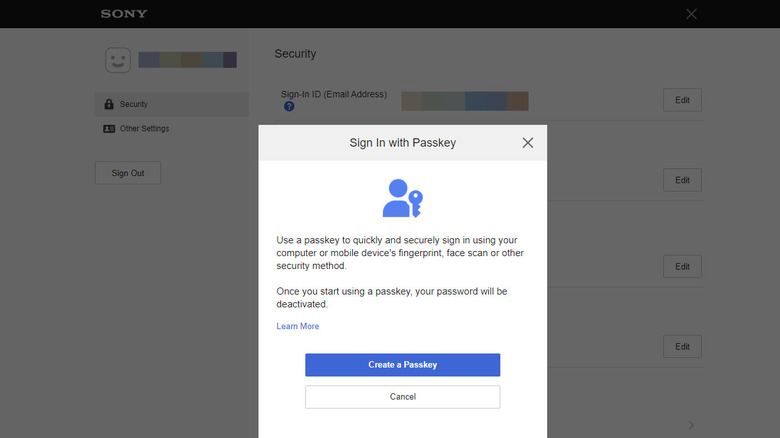This screenshot has width=780, height=438.
Task: Click the smiley face avatar icon
Action: point(118,60)
